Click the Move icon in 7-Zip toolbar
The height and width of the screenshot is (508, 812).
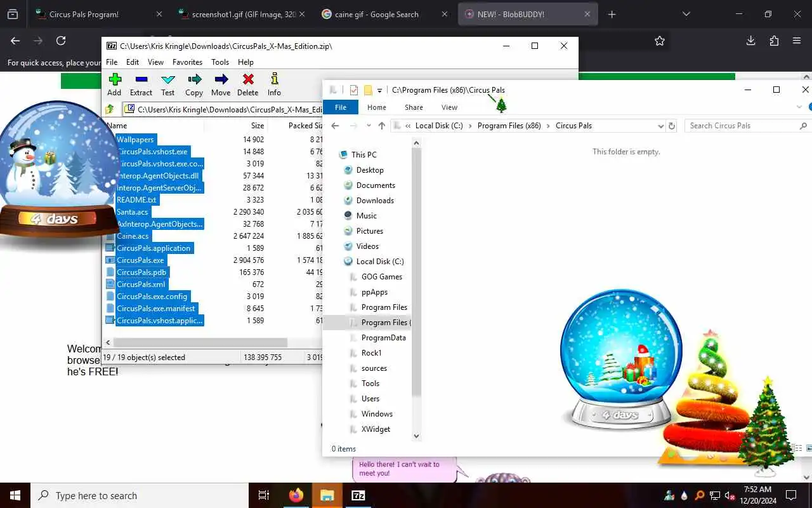221,84
